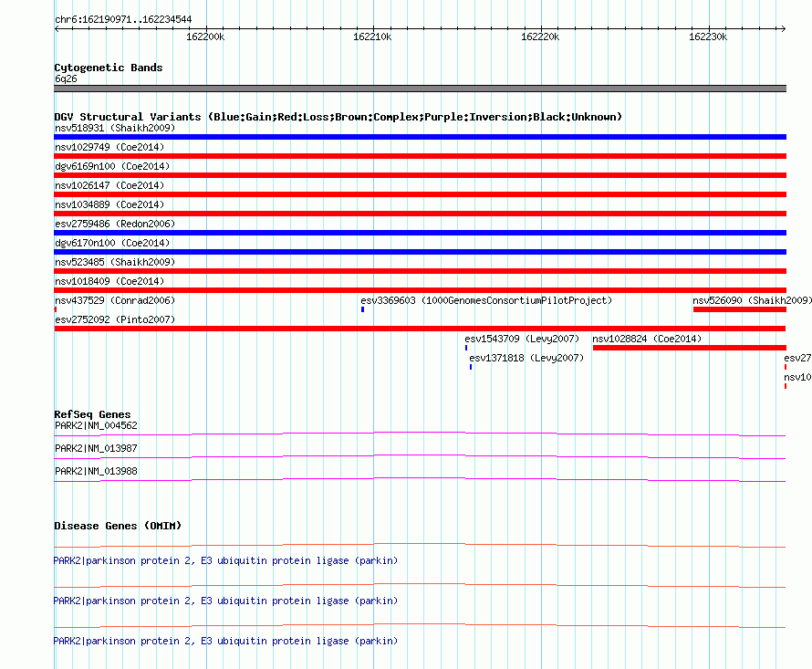
Task: Open the nsv523485 (Shaikh2009) variant label
Action: click(115, 262)
